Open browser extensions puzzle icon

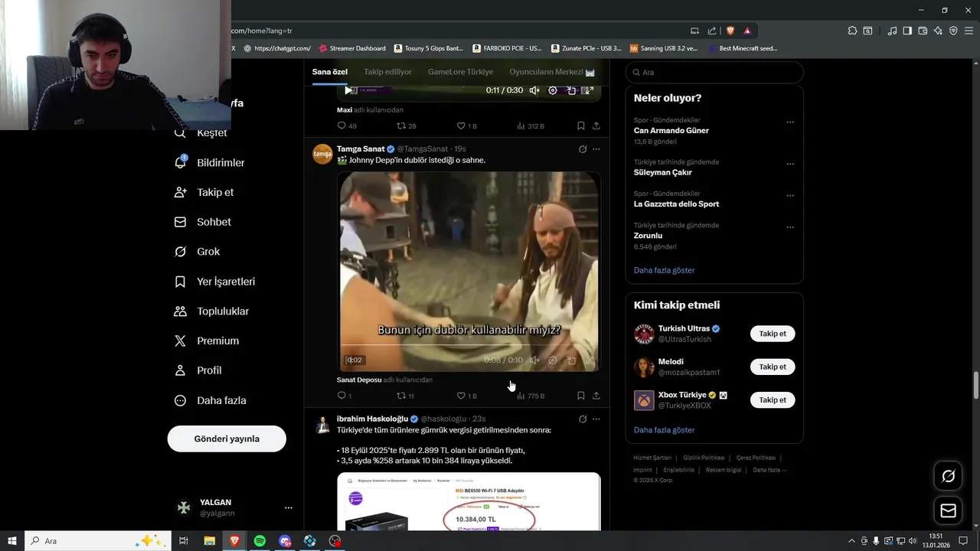coord(852,31)
